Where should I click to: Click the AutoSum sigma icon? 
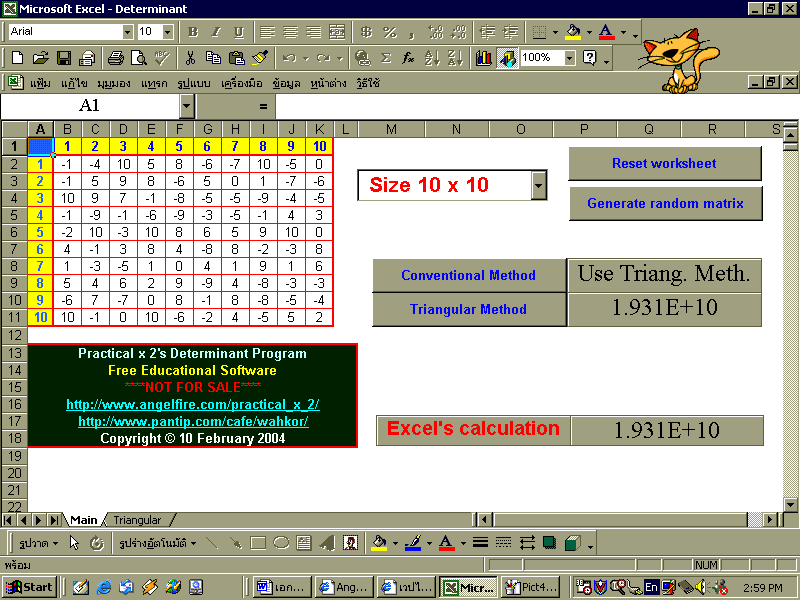click(x=386, y=58)
